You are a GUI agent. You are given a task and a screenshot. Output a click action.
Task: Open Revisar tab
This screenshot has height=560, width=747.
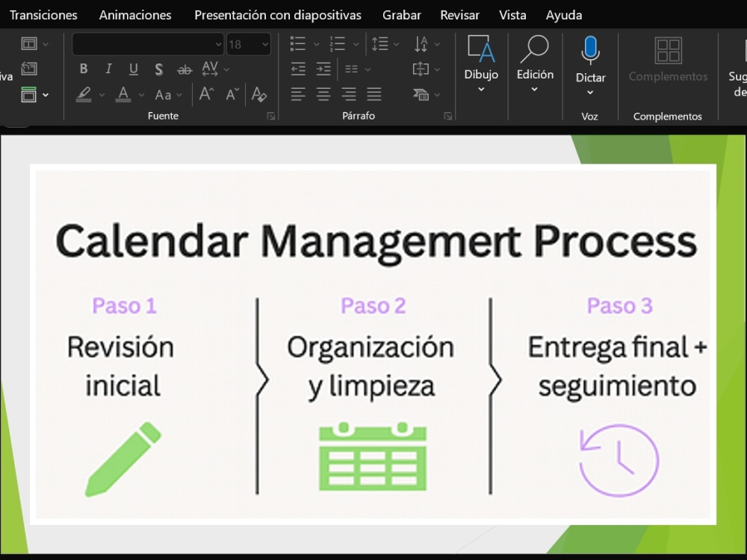(x=459, y=15)
